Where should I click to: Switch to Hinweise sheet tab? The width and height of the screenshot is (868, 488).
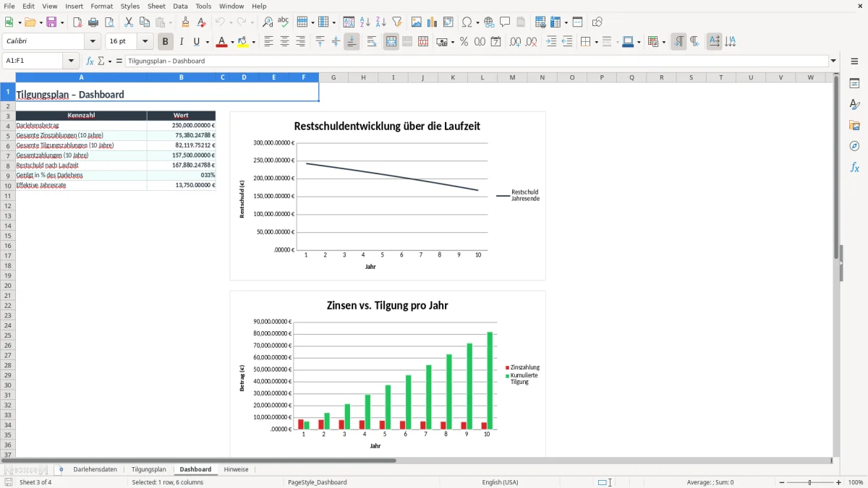(236, 470)
